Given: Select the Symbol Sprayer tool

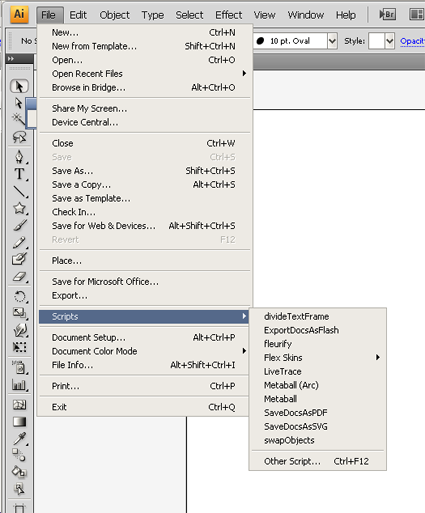Looking at the screenshot, I should point(19,367).
